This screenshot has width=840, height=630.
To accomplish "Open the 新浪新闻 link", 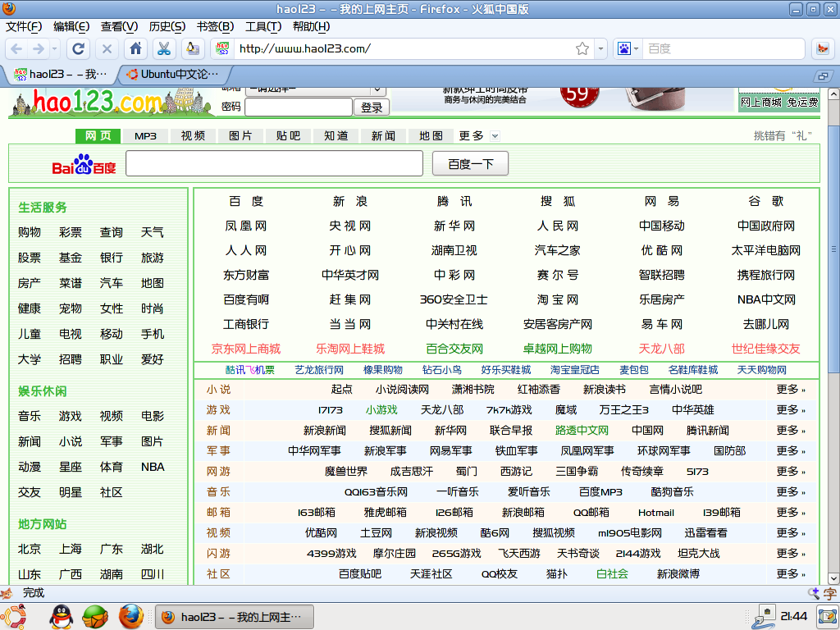I will (x=325, y=430).
